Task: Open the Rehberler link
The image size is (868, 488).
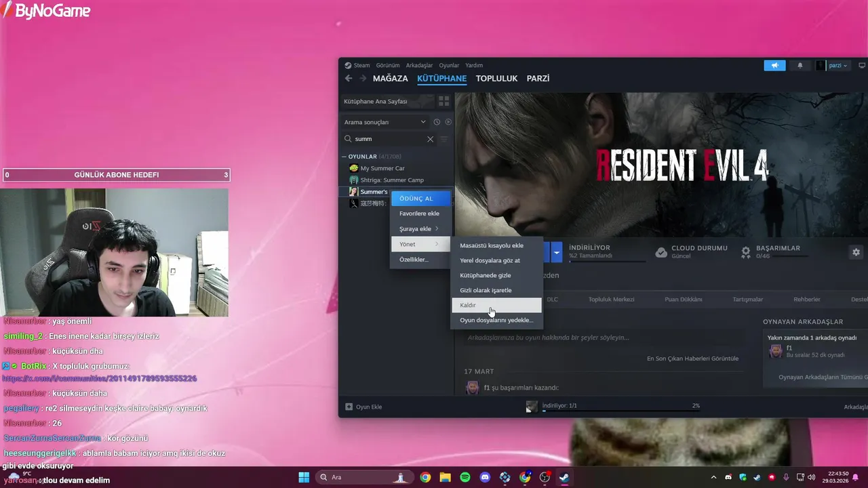Action: tap(807, 299)
